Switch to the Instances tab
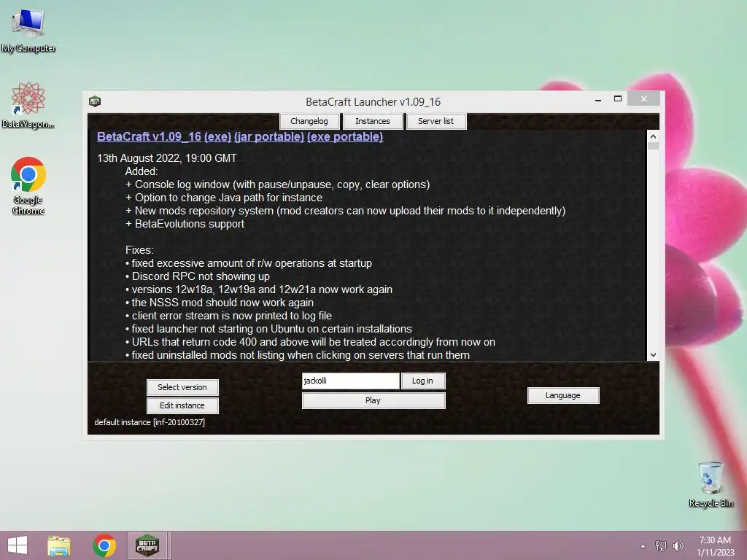The height and width of the screenshot is (560, 747). click(x=373, y=121)
